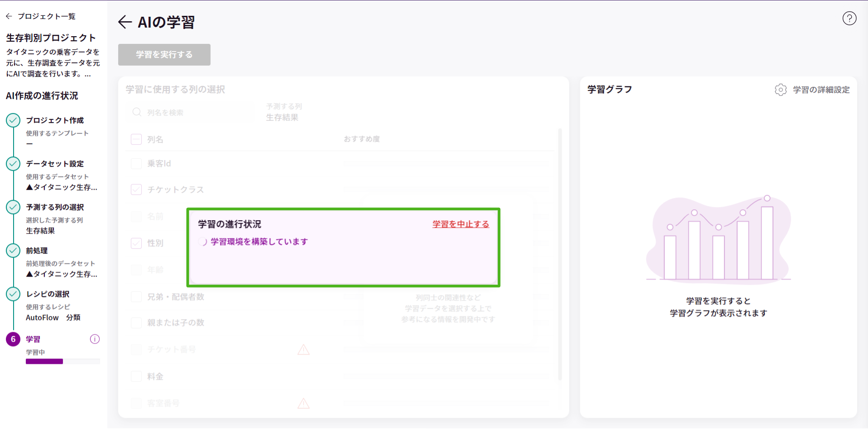Uncheck the チケットクラス checkbox
Screen dimensions: 868x429
click(x=136, y=189)
